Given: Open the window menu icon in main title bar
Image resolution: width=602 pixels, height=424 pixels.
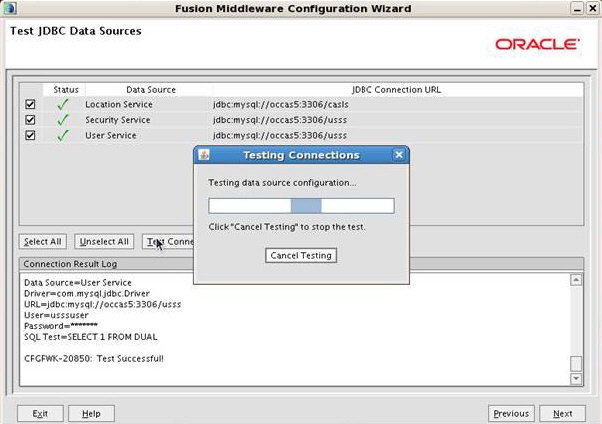Looking at the screenshot, I should click(11, 8).
